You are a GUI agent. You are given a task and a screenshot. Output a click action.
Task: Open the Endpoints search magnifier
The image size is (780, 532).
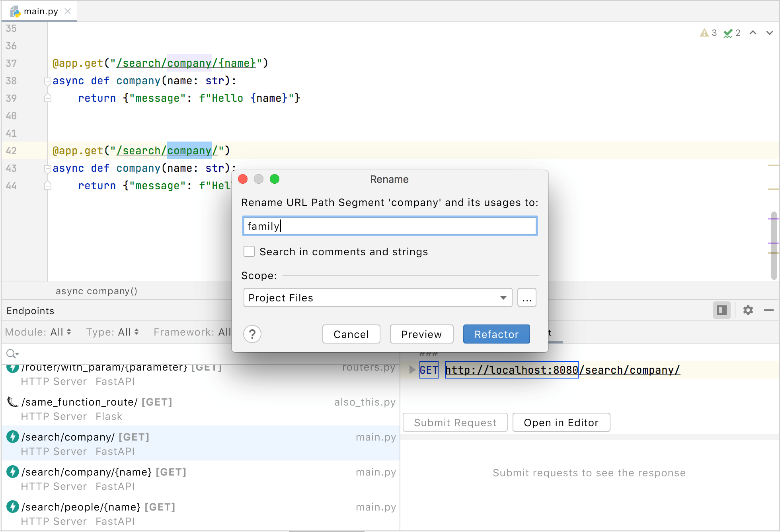[x=11, y=353]
